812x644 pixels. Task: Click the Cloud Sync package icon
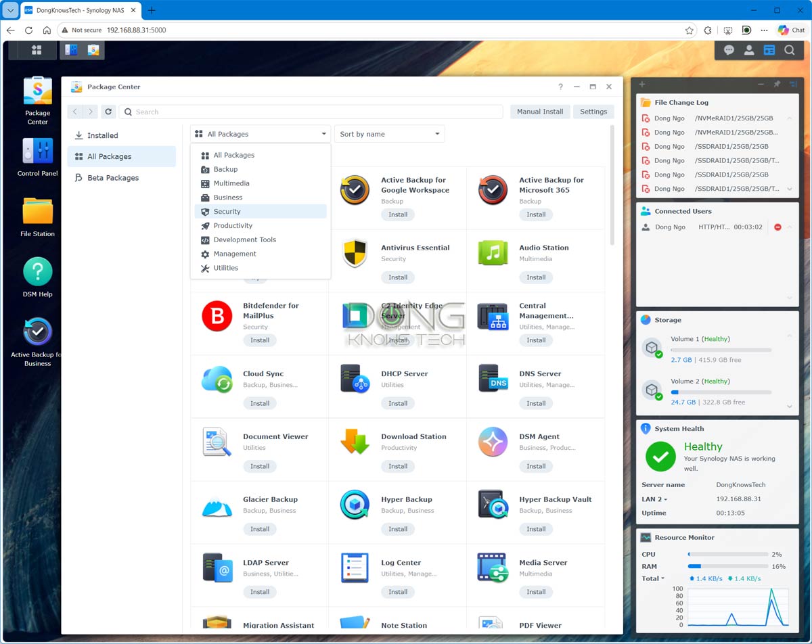tap(217, 379)
